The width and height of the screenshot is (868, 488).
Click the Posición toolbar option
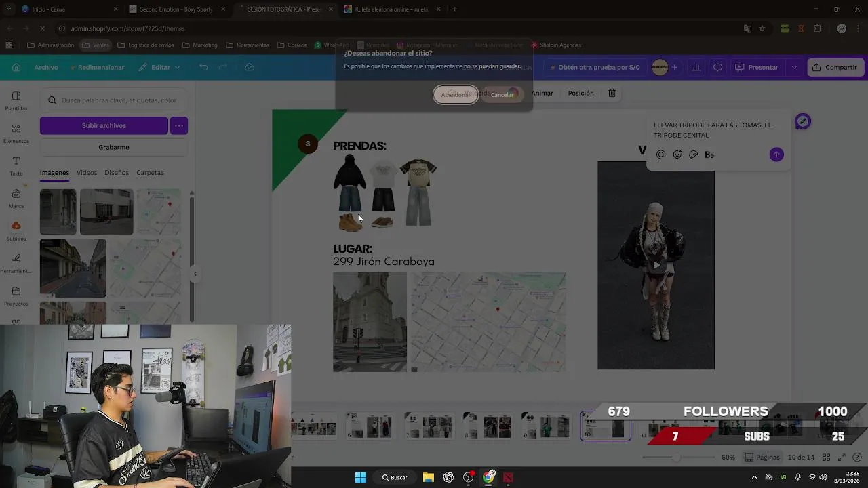pos(580,93)
